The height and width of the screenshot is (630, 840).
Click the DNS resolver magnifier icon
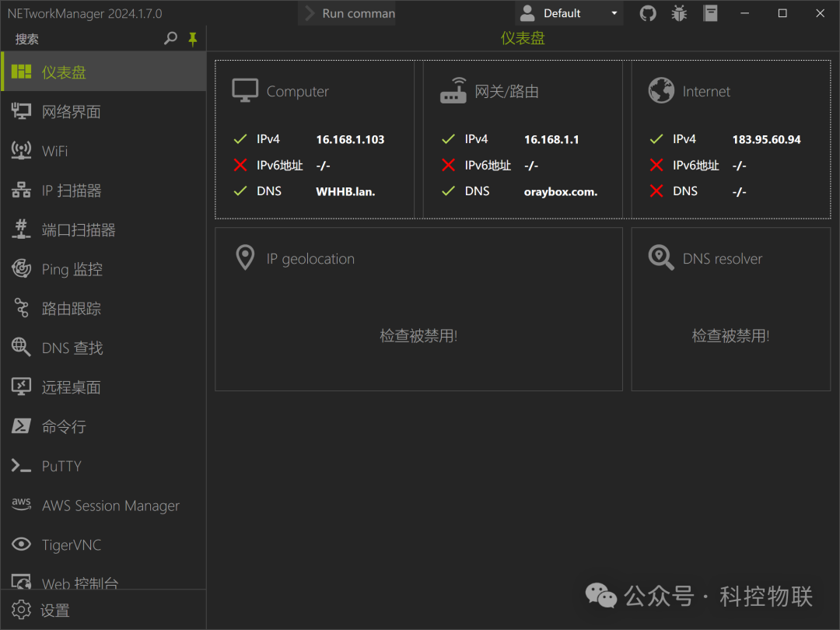(x=661, y=257)
